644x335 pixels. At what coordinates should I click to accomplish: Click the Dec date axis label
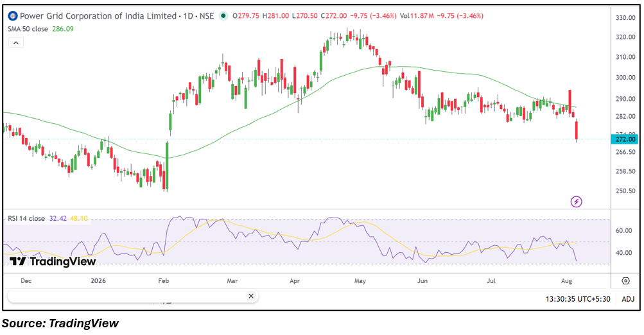(26, 281)
